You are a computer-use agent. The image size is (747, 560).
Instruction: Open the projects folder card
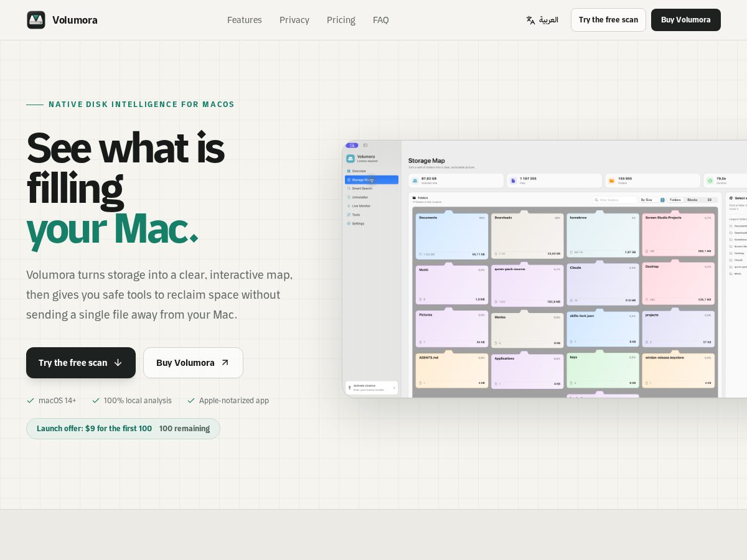coord(679,328)
